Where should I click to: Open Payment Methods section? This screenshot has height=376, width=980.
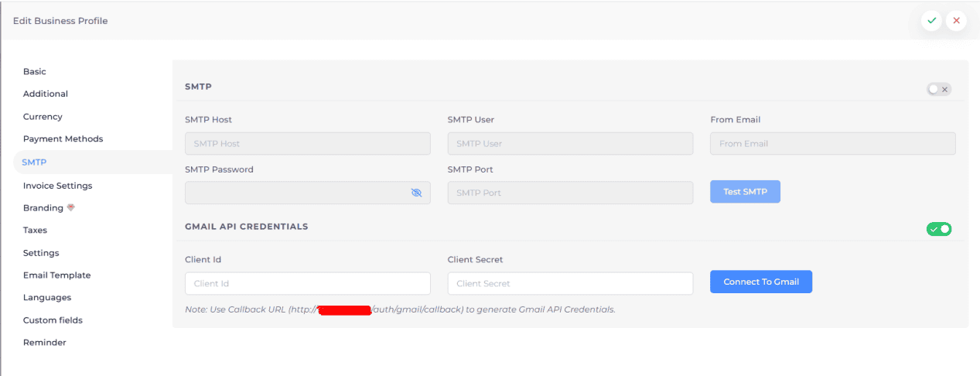pyautogui.click(x=63, y=139)
